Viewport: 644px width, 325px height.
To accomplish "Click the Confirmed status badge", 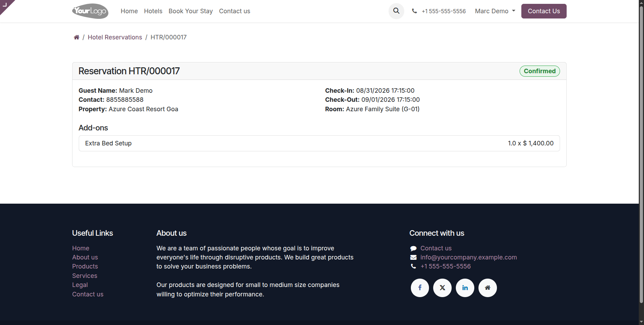I will coord(540,71).
